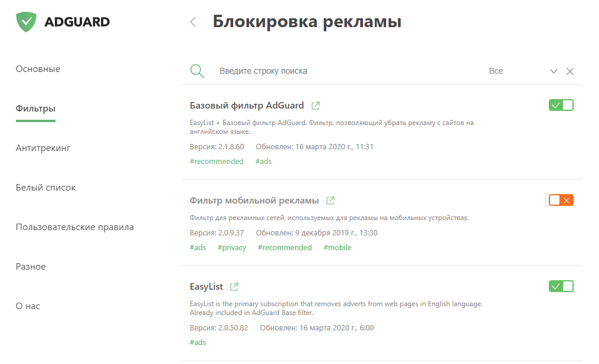Expand the Все filter dropdown
Viewport: 599px width, 364px height.
tap(523, 71)
